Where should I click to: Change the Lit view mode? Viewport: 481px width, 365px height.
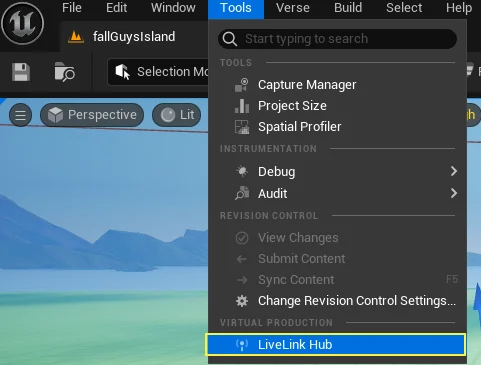[x=177, y=115]
